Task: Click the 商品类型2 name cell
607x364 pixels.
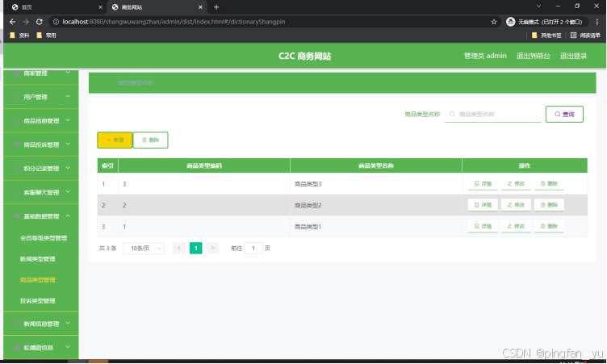Action: pos(376,205)
